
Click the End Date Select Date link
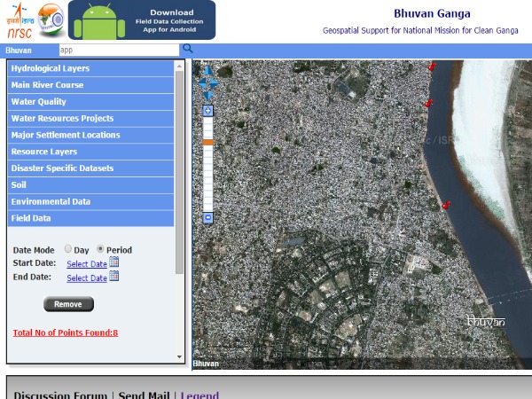87,278
